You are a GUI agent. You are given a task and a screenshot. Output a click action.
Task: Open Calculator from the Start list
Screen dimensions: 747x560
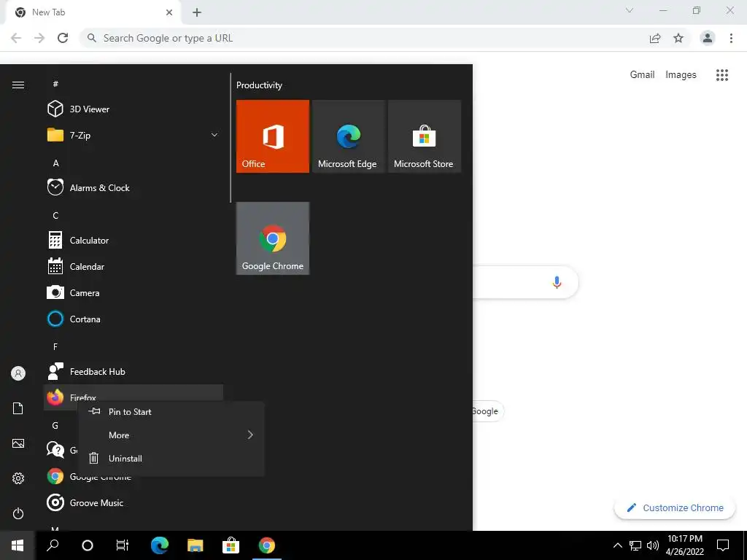[x=133, y=241]
